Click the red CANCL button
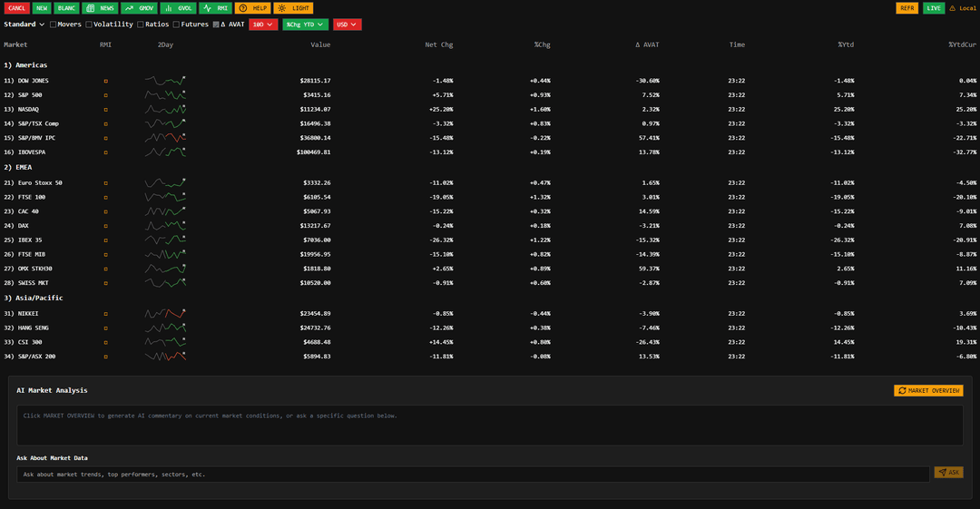Screen dimensions: 980x509 click(x=17, y=8)
